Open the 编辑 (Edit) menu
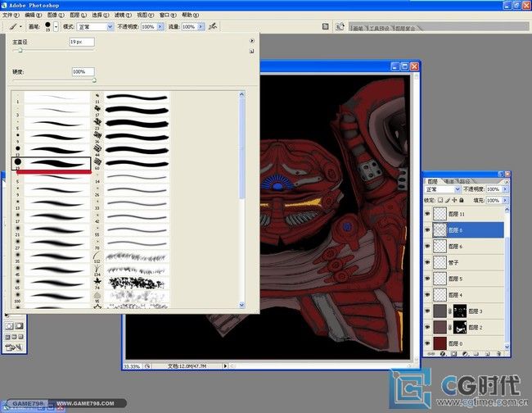 click(34, 15)
